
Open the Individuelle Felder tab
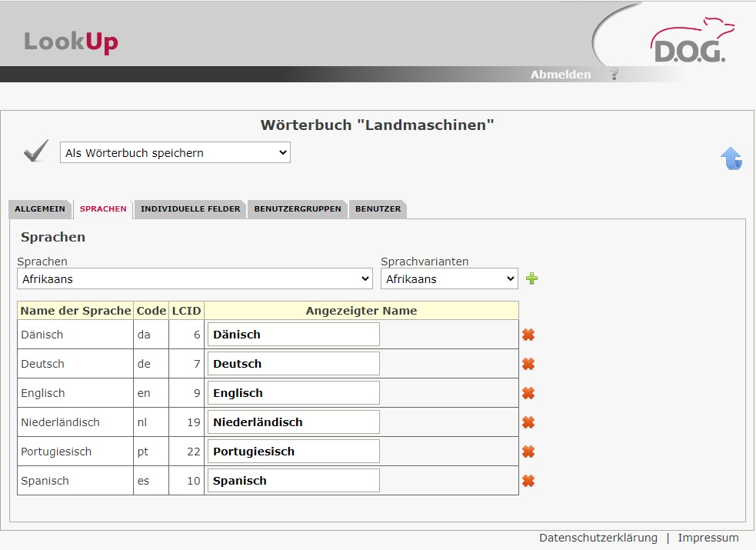click(190, 209)
